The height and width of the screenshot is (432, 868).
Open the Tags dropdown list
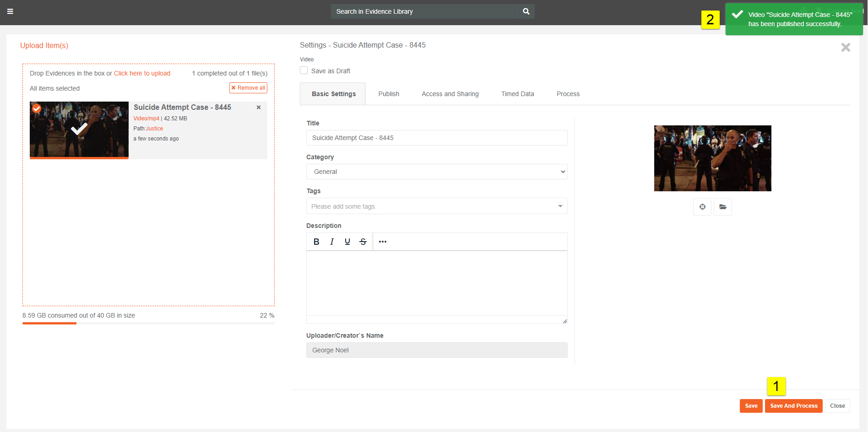(x=560, y=206)
